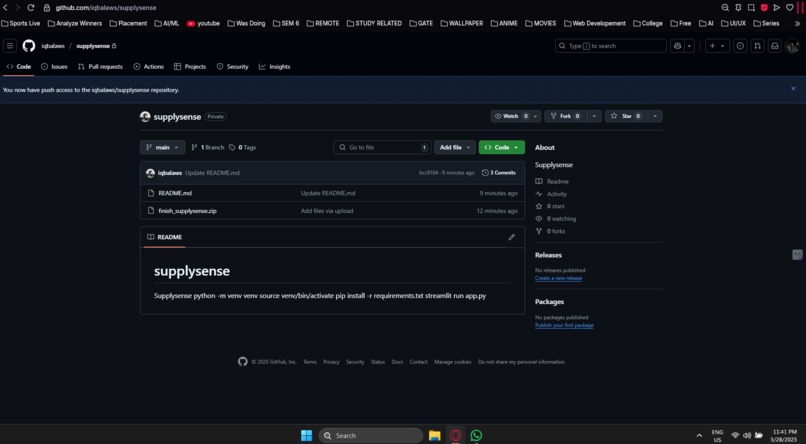
Task: Open the youtube bookmark
Action: coord(204,24)
